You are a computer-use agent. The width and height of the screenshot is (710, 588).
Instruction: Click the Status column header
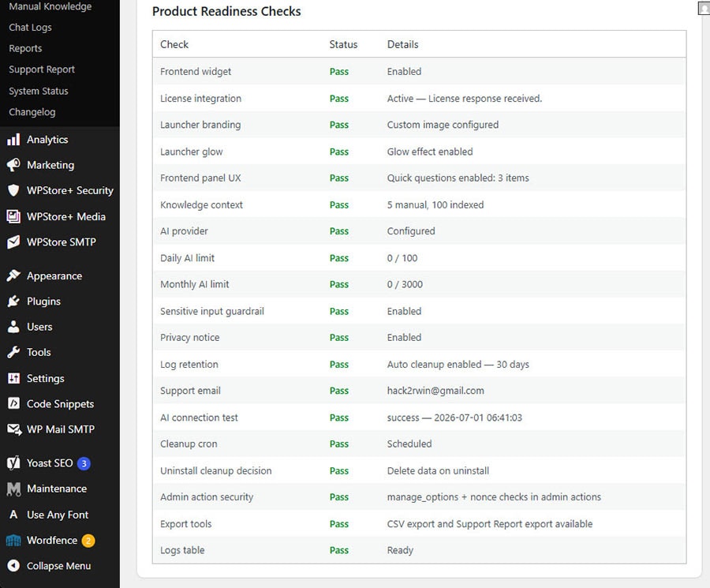pyautogui.click(x=343, y=44)
